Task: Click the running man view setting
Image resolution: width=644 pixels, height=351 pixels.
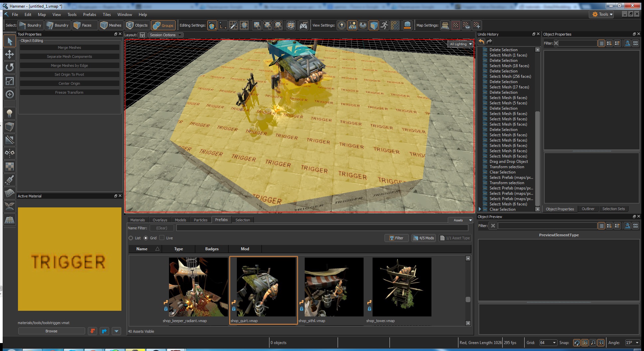Action: (384, 25)
